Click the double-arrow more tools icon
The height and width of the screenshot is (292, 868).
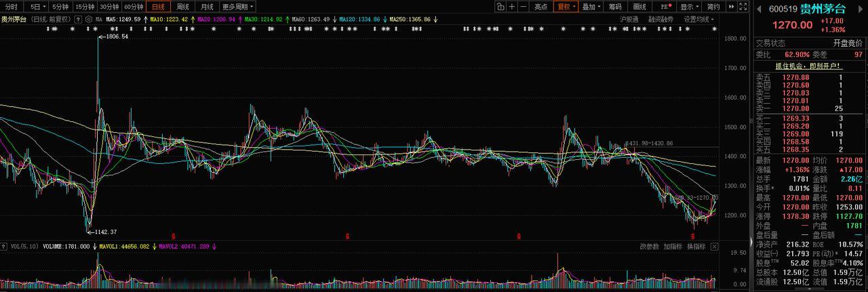click(x=731, y=6)
